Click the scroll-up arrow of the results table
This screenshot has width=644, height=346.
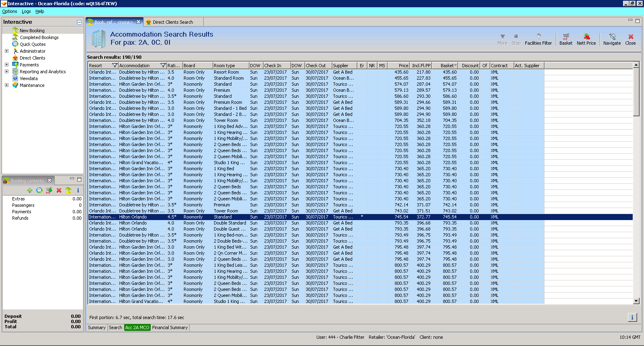pyautogui.click(x=636, y=65)
